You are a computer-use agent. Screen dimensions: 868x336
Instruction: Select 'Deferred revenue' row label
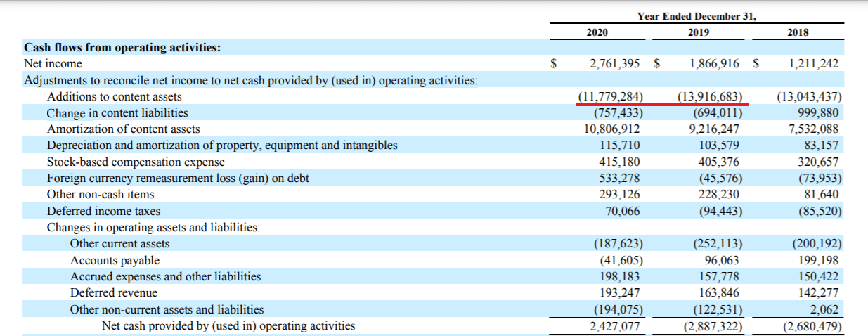113,293
